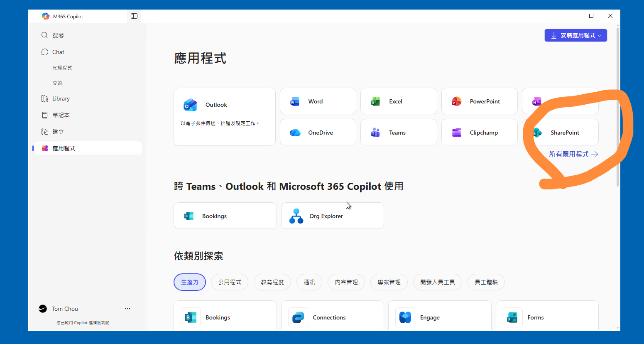This screenshot has width=644, height=344.
Task: Click the M365 Copilot logo icon
Action: tap(46, 16)
